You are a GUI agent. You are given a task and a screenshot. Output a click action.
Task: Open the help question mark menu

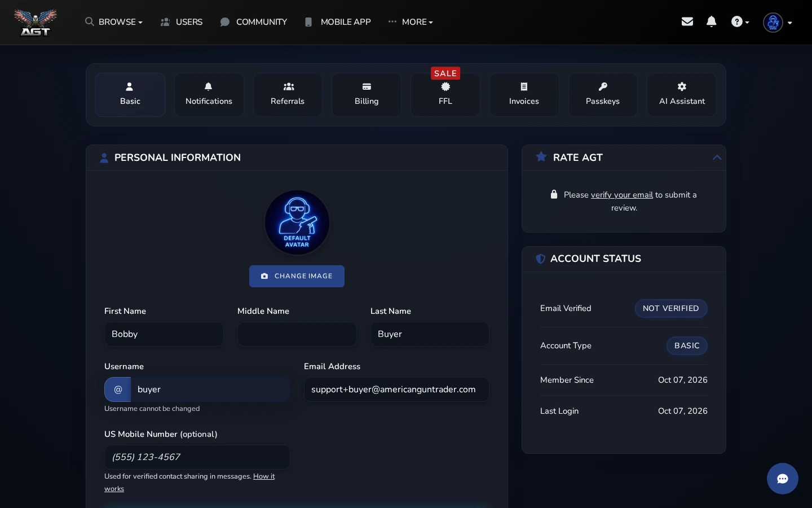click(740, 22)
